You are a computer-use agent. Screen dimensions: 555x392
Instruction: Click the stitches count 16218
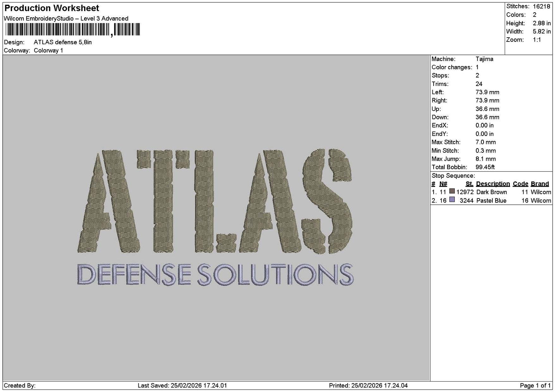tap(542, 7)
